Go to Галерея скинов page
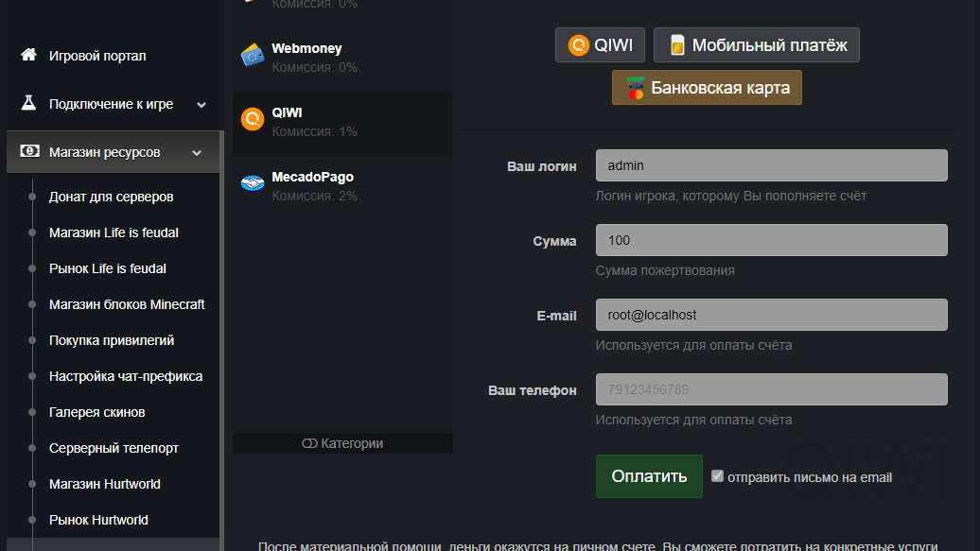The height and width of the screenshot is (551, 980). (96, 412)
